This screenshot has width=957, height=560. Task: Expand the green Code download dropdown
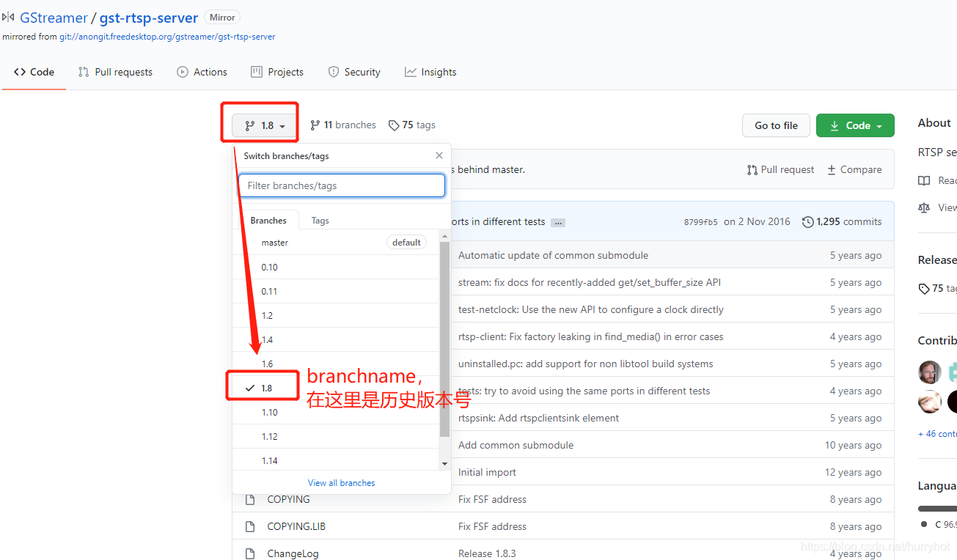[x=855, y=125]
